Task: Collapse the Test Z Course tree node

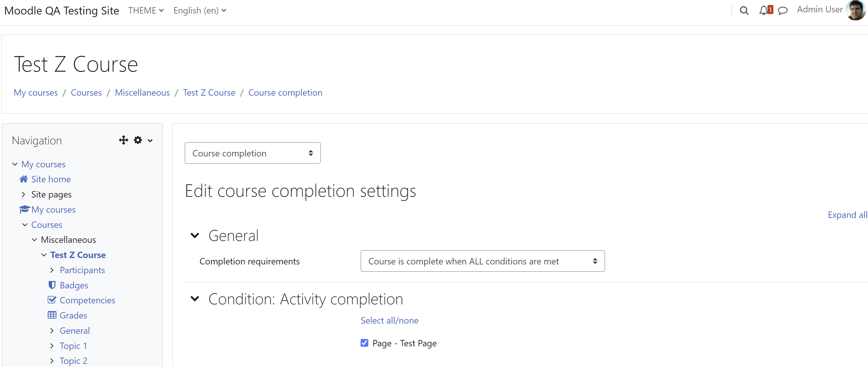Action: [44, 255]
